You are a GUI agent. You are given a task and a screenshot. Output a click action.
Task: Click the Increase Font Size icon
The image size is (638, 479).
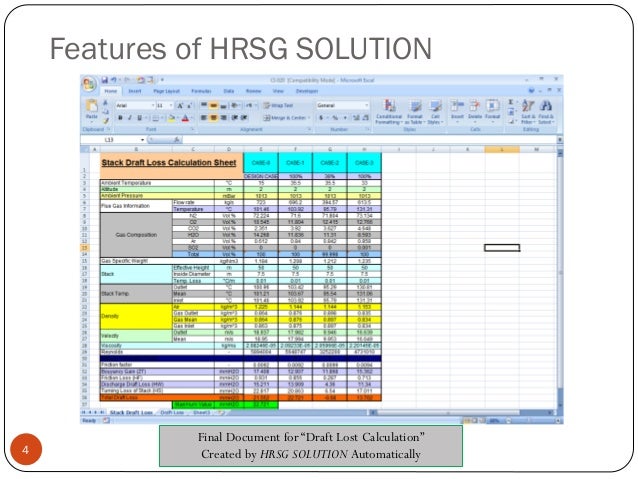tap(180, 105)
